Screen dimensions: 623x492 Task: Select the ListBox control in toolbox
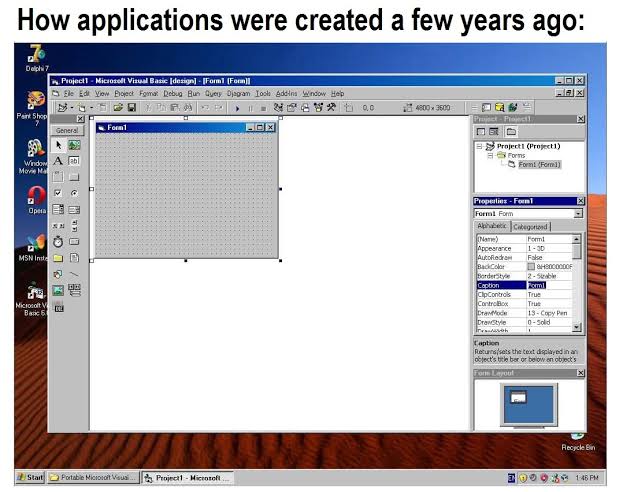[74, 209]
